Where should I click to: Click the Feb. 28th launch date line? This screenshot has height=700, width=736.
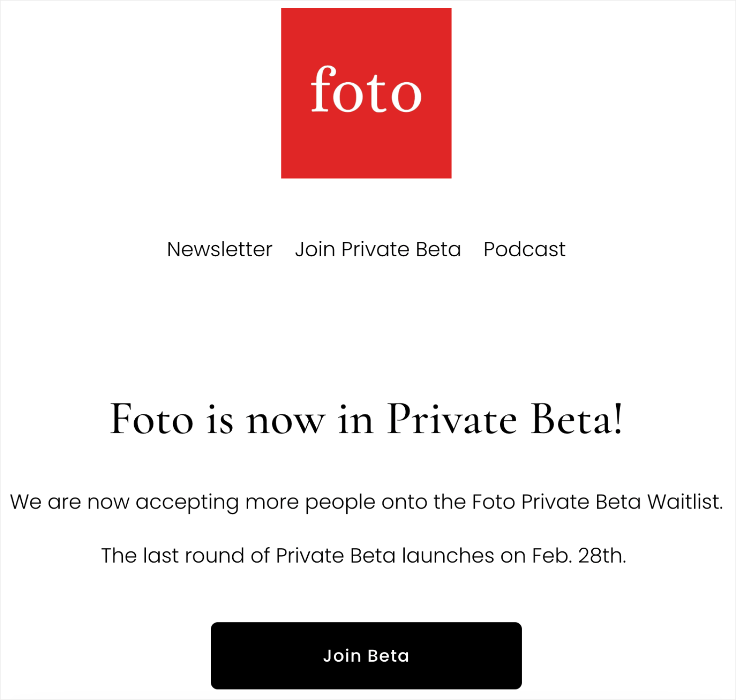[x=364, y=555]
